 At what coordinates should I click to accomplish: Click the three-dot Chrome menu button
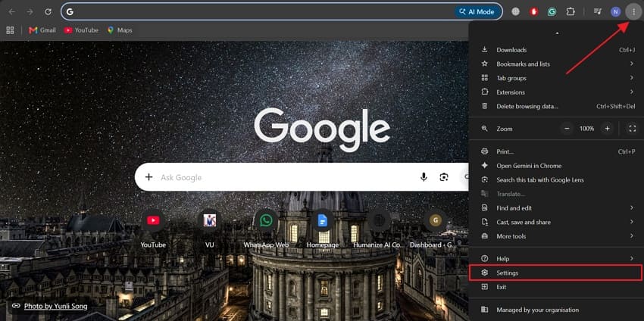pyautogui.click(x=633, y=12)
